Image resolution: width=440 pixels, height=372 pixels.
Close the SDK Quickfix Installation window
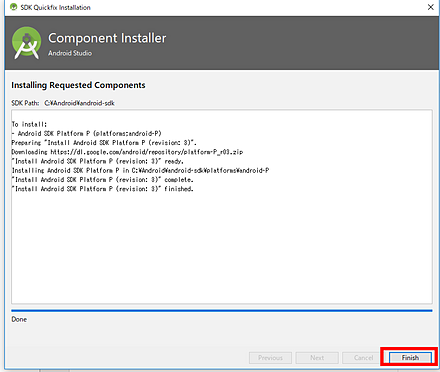coord(431,7)
